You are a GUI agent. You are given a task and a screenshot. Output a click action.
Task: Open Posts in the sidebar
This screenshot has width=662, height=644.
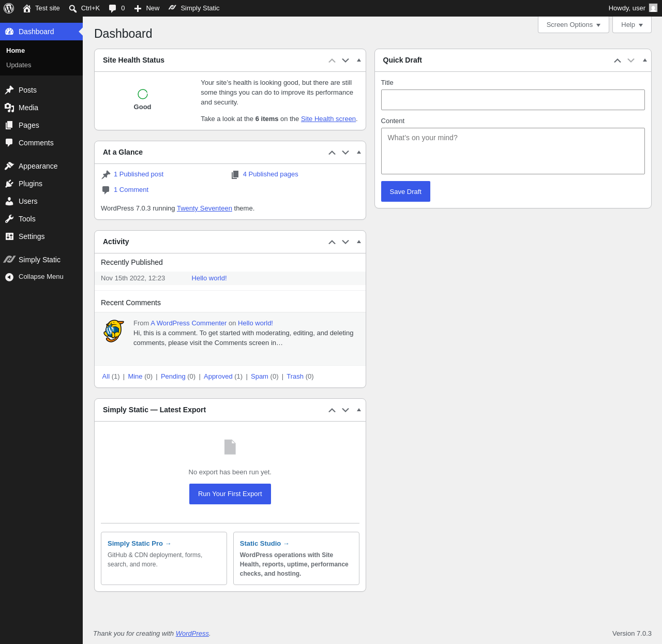tap(41, 90)
